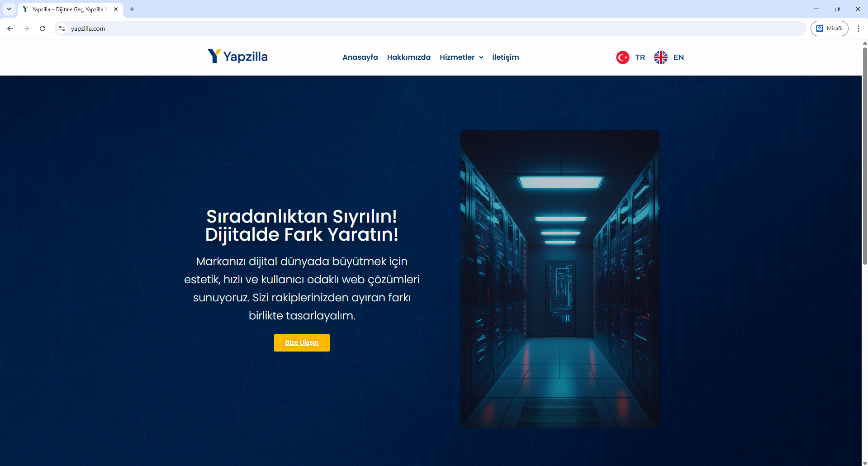Minimize the Chrome window
868x466 pixels.
816,9
